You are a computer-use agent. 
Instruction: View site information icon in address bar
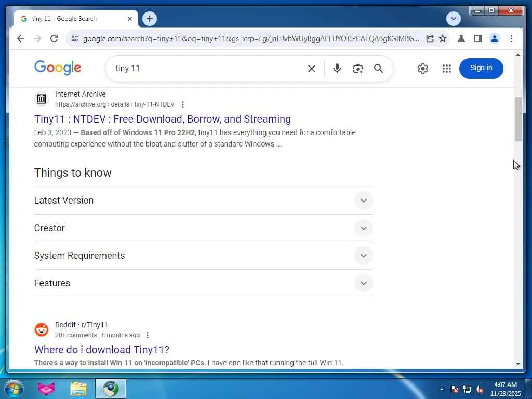(75, 38)
